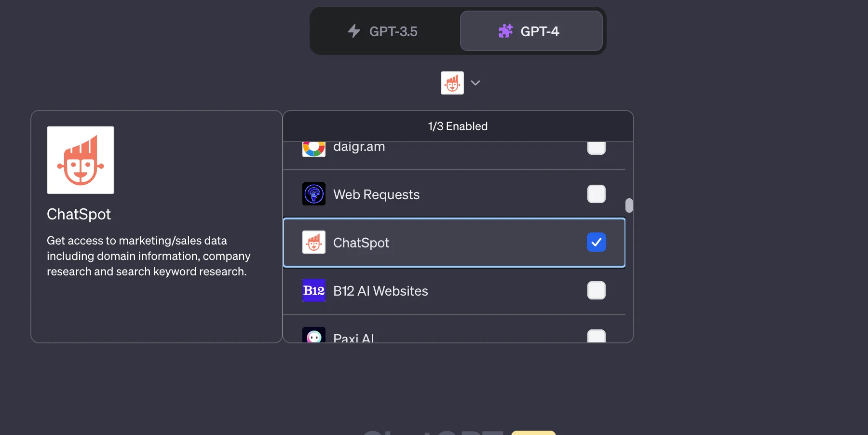Select the daigr.am plugin row label
Image resolution: width=868 pixels, height=435 pixels.
[x=359, y=147]
